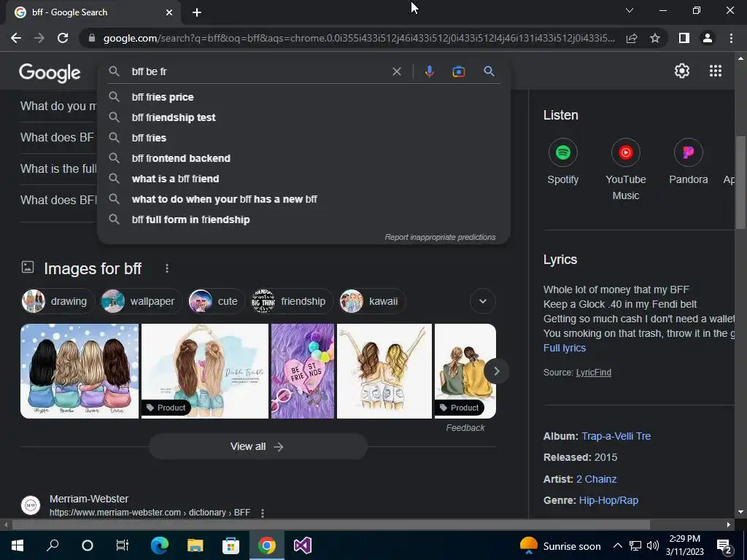This screenshot has height=560, width=747.
Task: Open the Google apps grid
Action: (715, 71)
